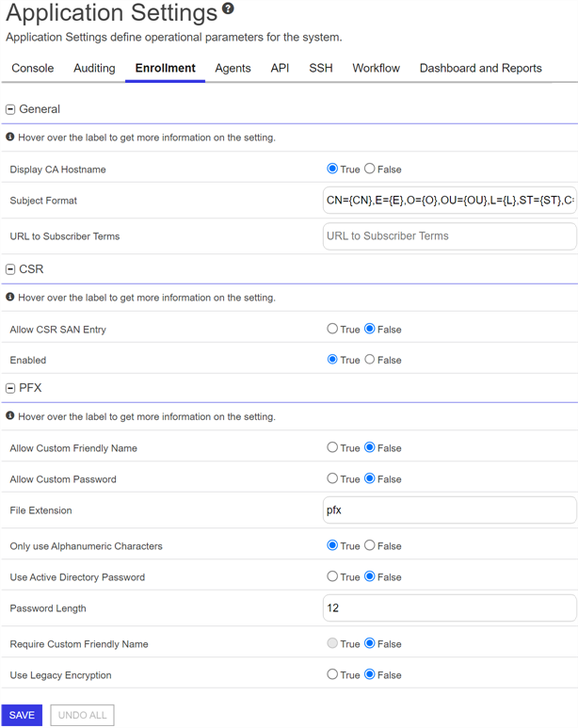The width and height of the screenshot is (578, 728).
Task: Click the Password Length input field
Action: [x=449, y=608]
